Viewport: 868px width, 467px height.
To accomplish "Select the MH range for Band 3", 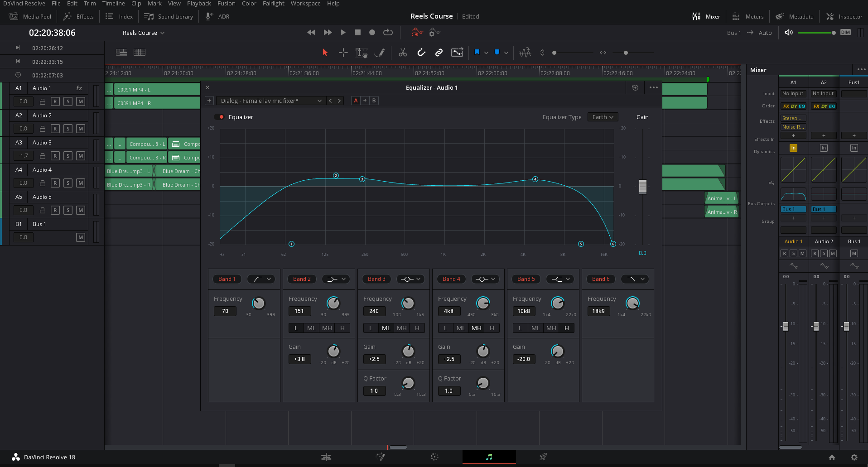I will click(x=401, y=328).
